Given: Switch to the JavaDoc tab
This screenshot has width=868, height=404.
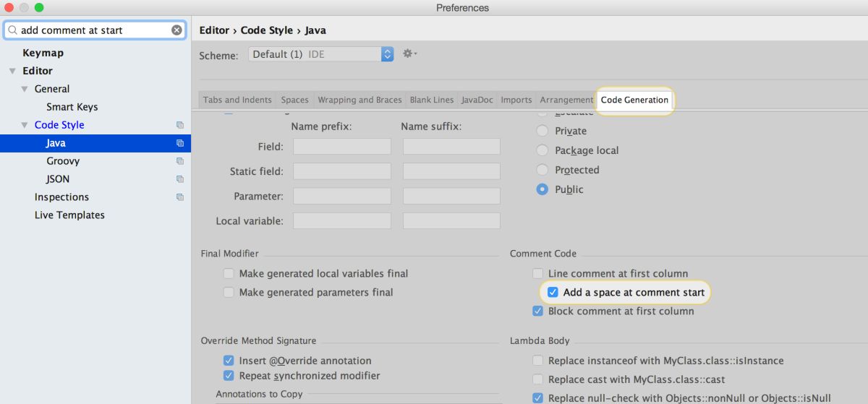Looking at the screenshot, I should click(477, 100).
